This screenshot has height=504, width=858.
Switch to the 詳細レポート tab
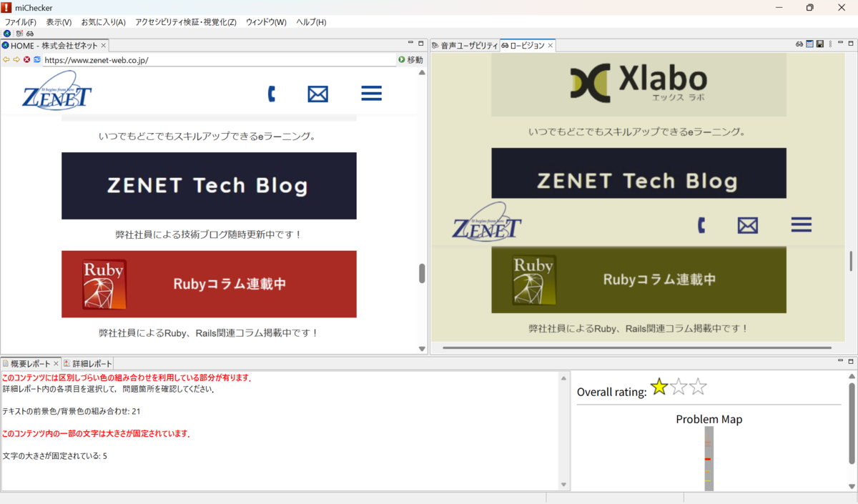tap(88, 364)
